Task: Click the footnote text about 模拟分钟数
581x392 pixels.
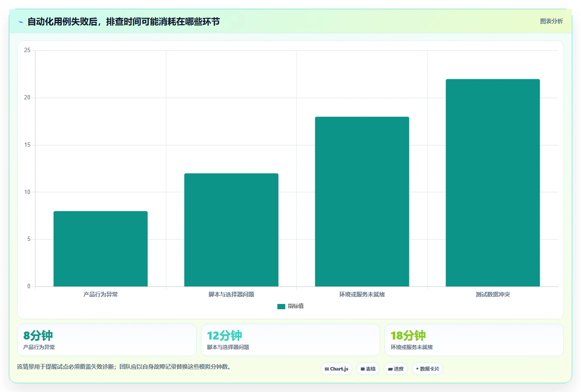Action: pos(124,367)
